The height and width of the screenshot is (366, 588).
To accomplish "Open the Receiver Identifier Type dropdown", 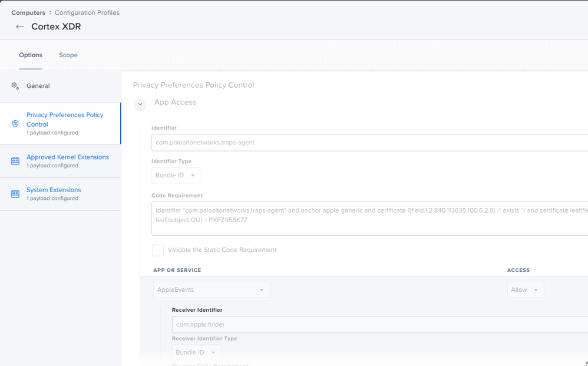I will pos(197,352).
